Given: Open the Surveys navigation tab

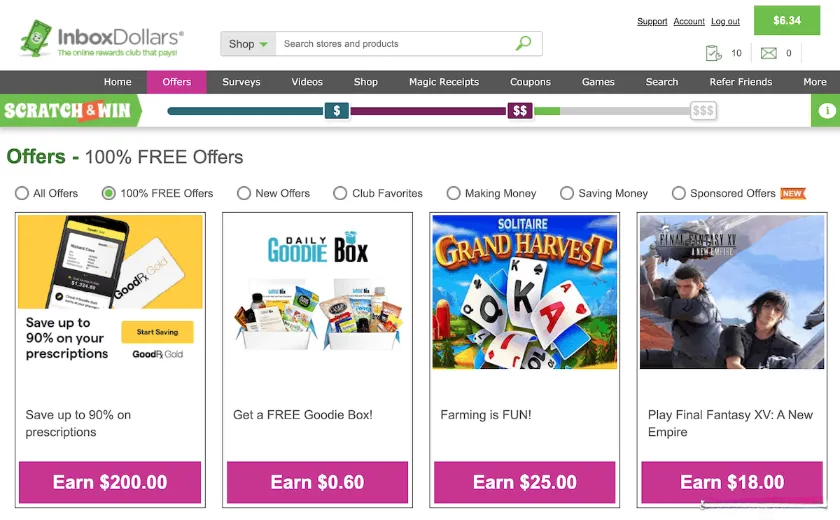Looking at the screenshot, I should pos(241,82).
